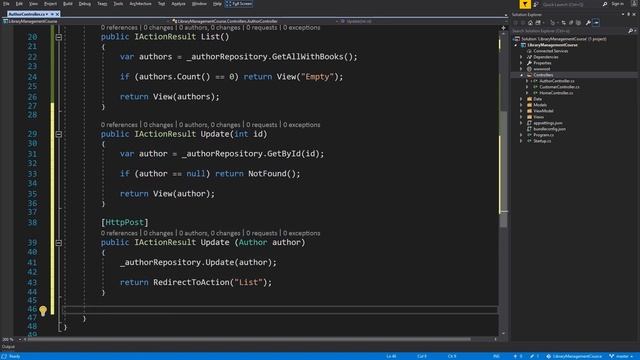Open the Help menu

tap(217, 4)
